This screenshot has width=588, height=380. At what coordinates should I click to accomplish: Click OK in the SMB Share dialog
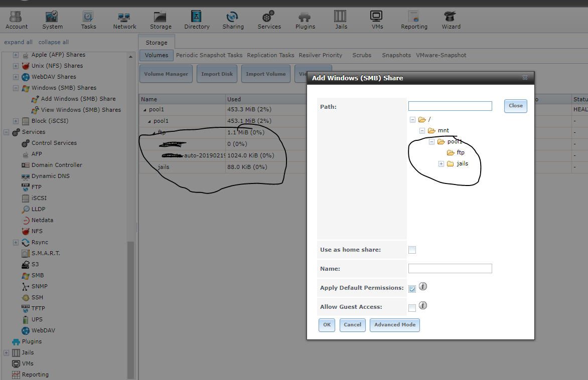pos(327,325)
